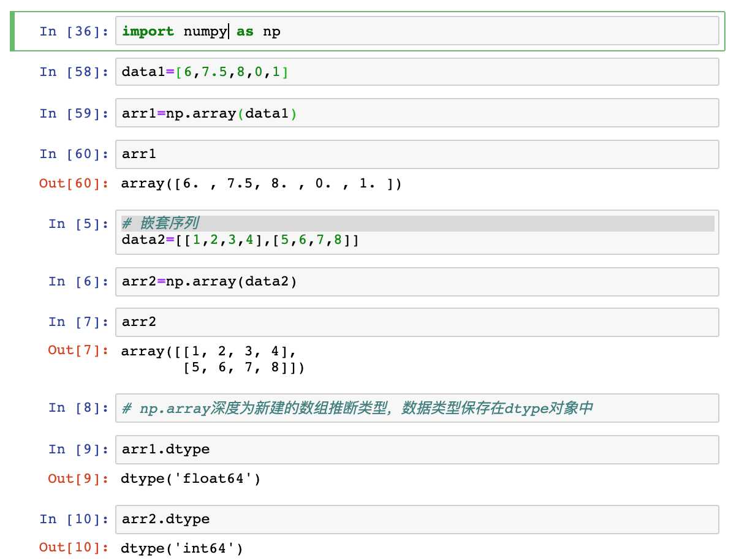Click the array([6. , 7.5, 8. ...]) output
Viewport: 739px width, 560px height.
coord(262,183)
